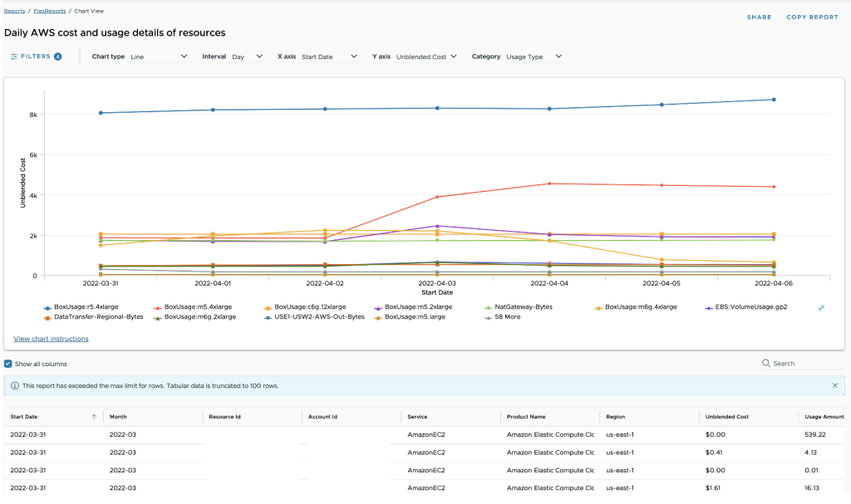Open the Filters panel icon
The height and width of the screenshot is (504, 851).
14,56
